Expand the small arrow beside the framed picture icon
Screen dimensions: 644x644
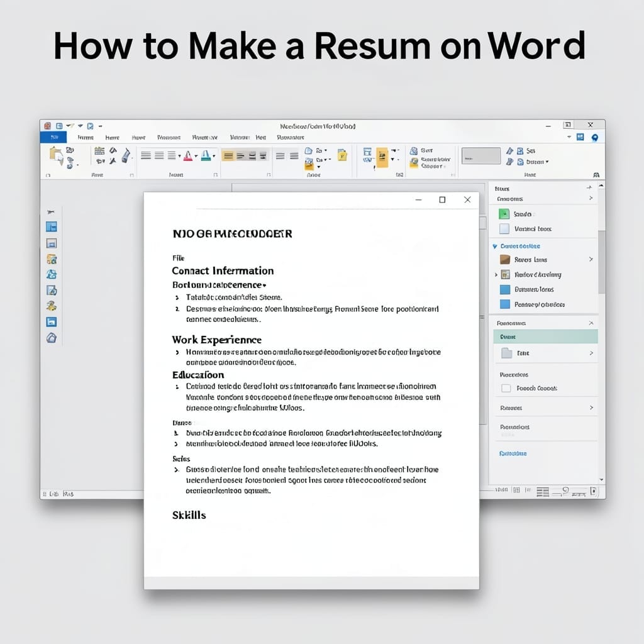click(x=496, y=274)
